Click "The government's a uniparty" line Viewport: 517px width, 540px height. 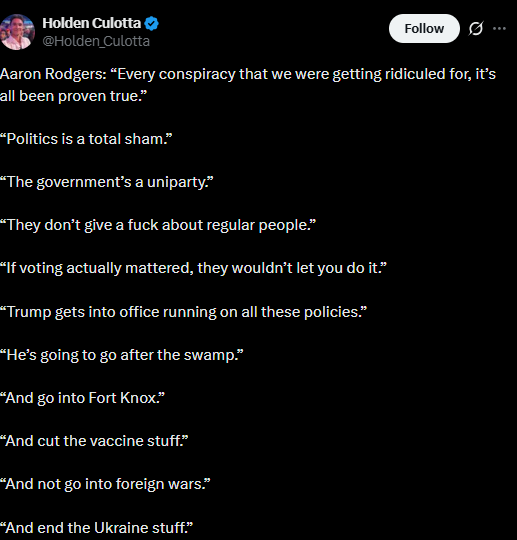[x=106, y=183]
